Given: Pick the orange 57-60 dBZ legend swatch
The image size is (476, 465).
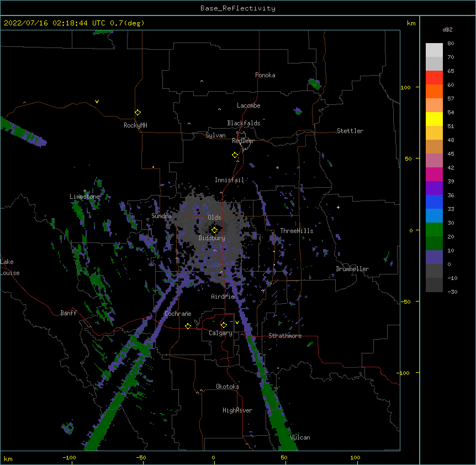Looking at the screenshot, I should point(434,91).
